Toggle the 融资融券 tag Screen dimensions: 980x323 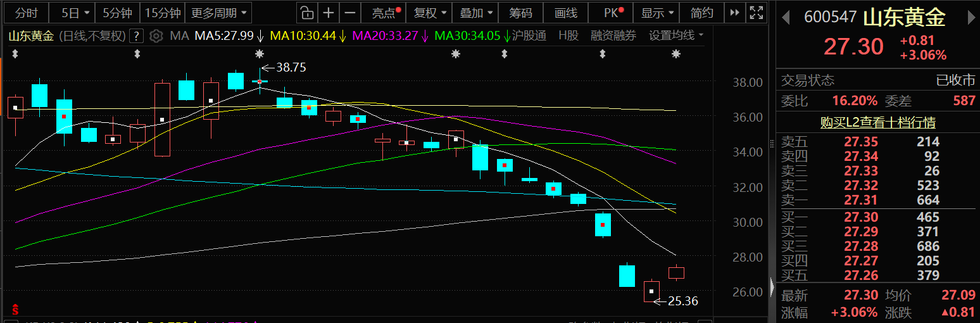(x=613, y=36)
